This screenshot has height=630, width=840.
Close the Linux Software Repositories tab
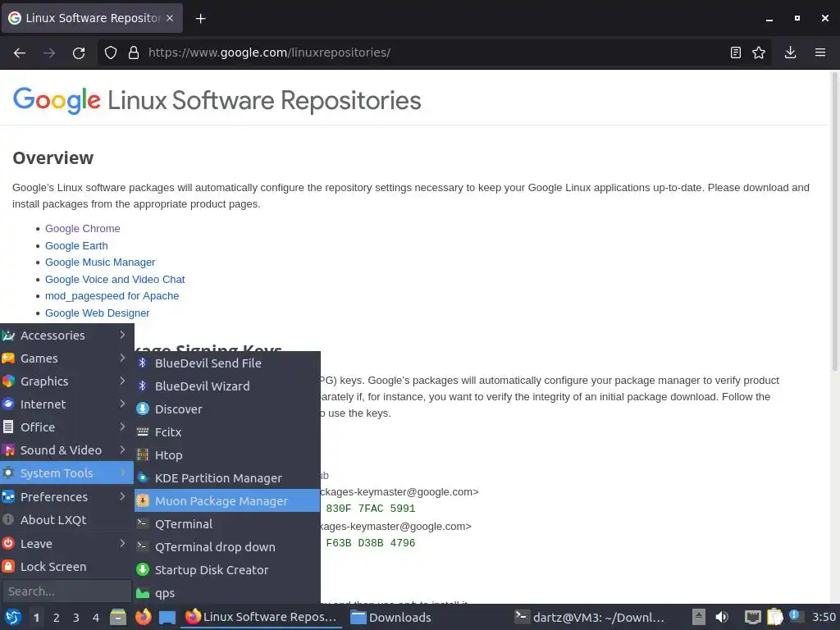(170, 18)
